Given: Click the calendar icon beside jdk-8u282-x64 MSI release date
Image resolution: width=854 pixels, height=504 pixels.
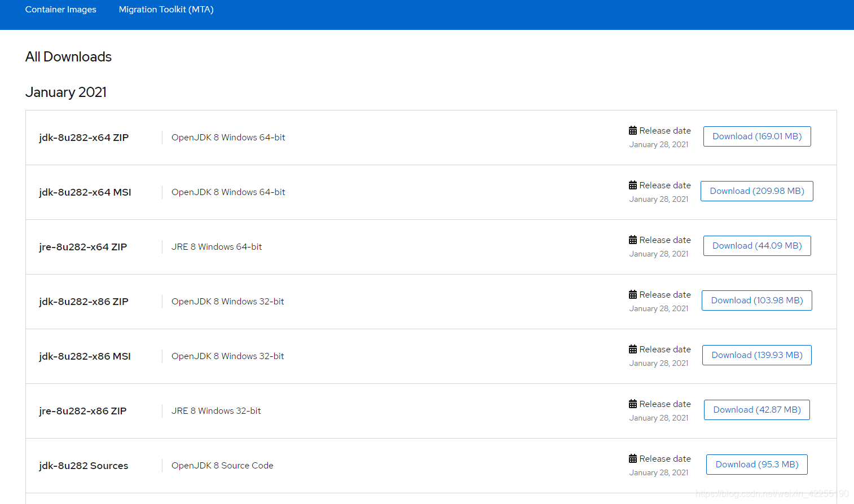Looking at the screenshot, I should click(632, 185).
